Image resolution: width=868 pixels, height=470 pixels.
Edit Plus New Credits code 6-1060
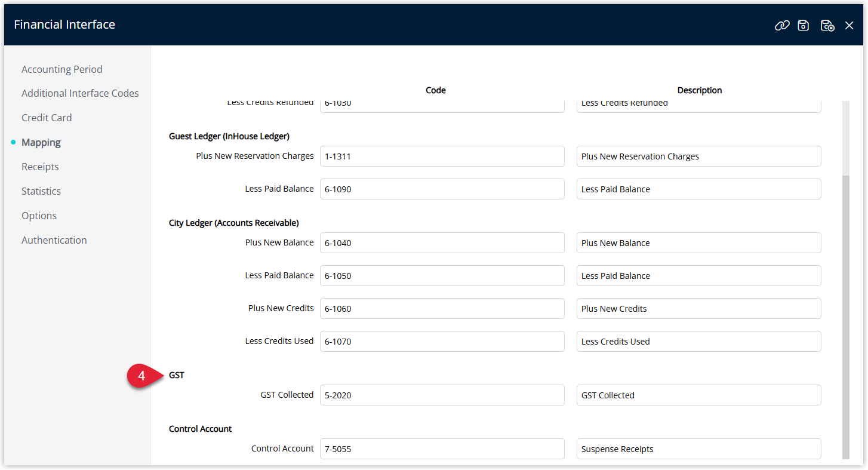pyautogui.click(x=442, y=309)
